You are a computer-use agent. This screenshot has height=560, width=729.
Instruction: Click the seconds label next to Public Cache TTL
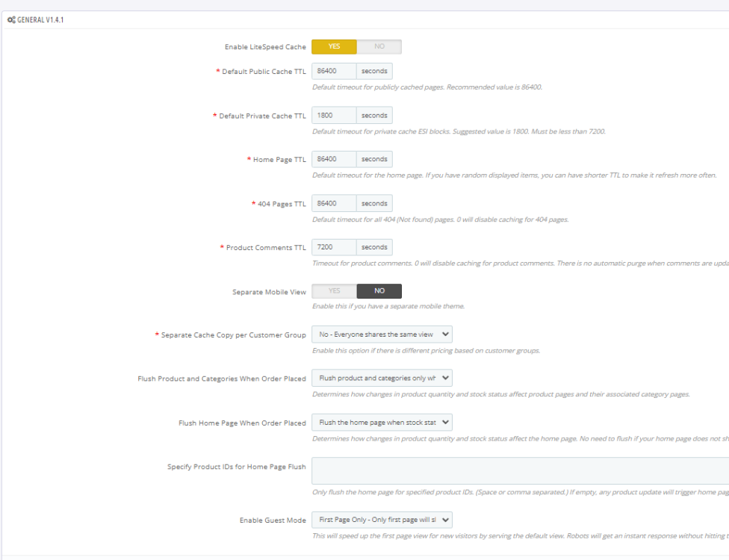[x=373, y=70]
